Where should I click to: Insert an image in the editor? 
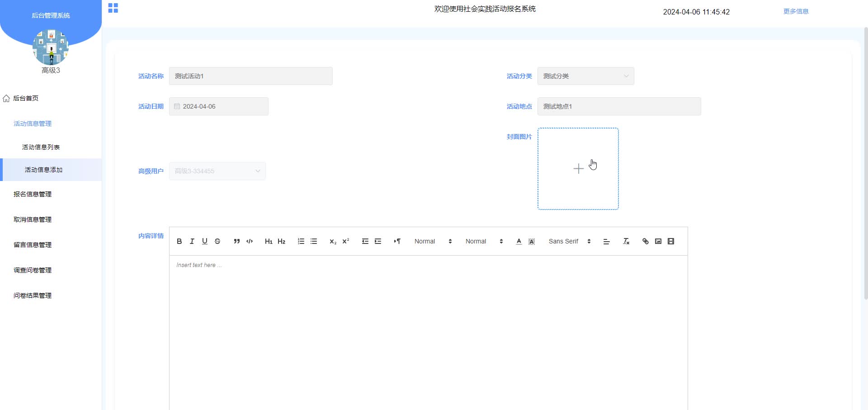pyautogui.click(x=658, y=241)
